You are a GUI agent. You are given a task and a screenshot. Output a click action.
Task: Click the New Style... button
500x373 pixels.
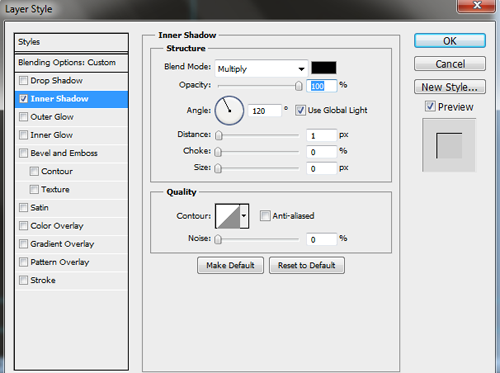[450, 87]
